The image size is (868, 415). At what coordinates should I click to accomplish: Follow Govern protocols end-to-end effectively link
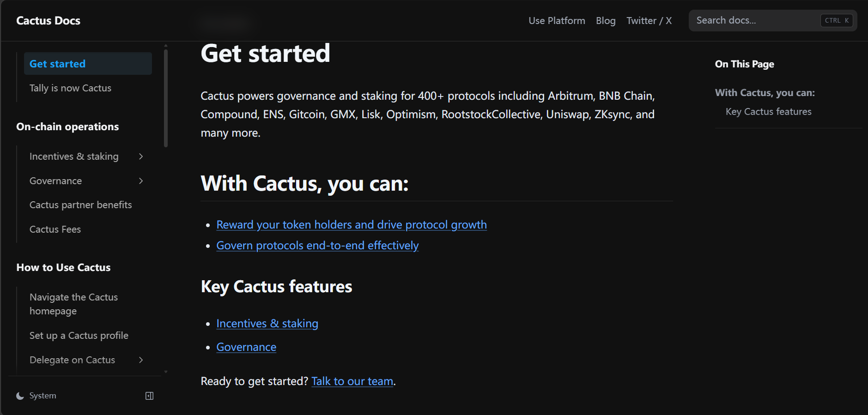[x=317, y=246]
